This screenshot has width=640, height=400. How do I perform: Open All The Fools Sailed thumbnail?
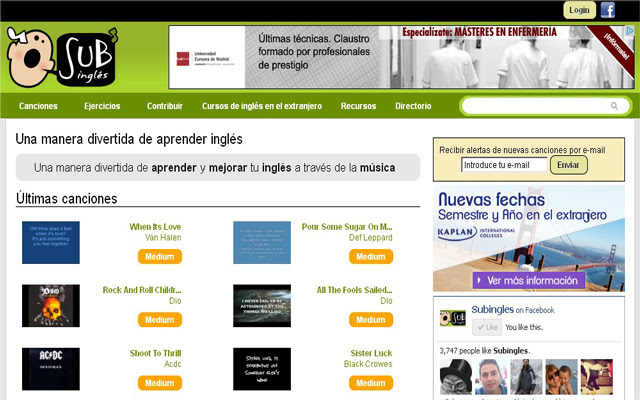[x=262, y=306]
